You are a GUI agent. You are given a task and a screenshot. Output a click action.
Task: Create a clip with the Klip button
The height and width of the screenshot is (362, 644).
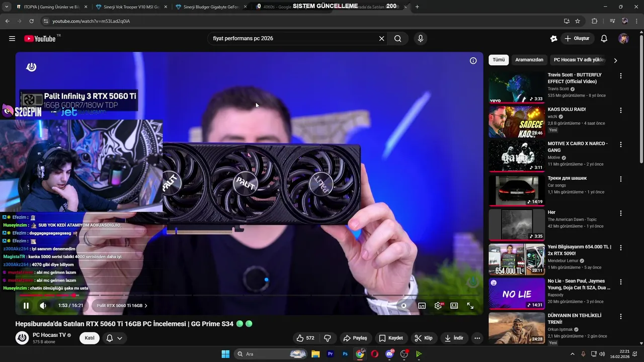[424, 338]
